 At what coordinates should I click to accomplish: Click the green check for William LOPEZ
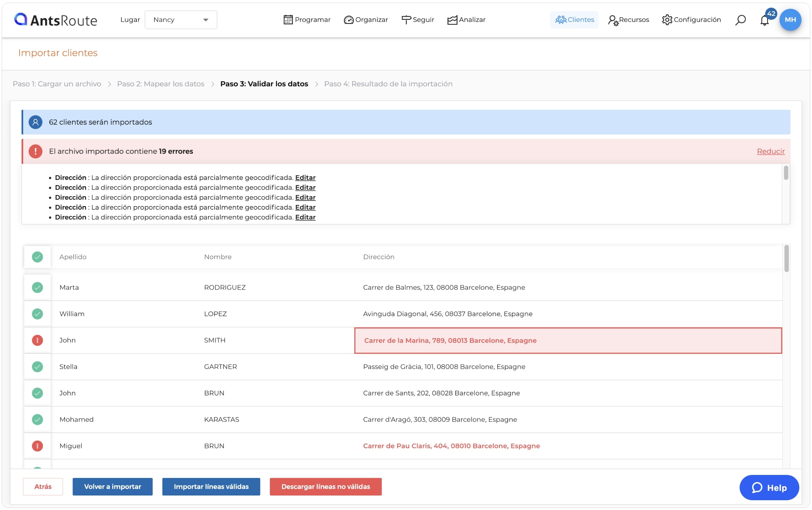tap(37, 314)
